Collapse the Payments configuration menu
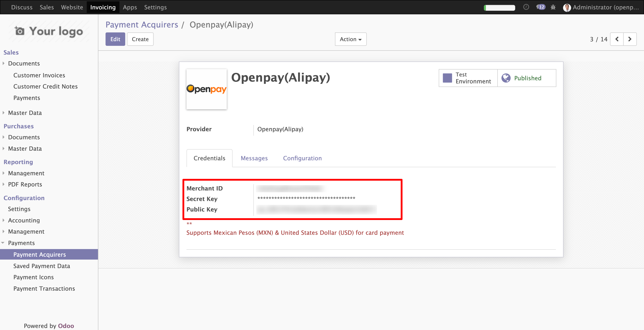Viewport: 644px width, 330px height. click(21, 243)
